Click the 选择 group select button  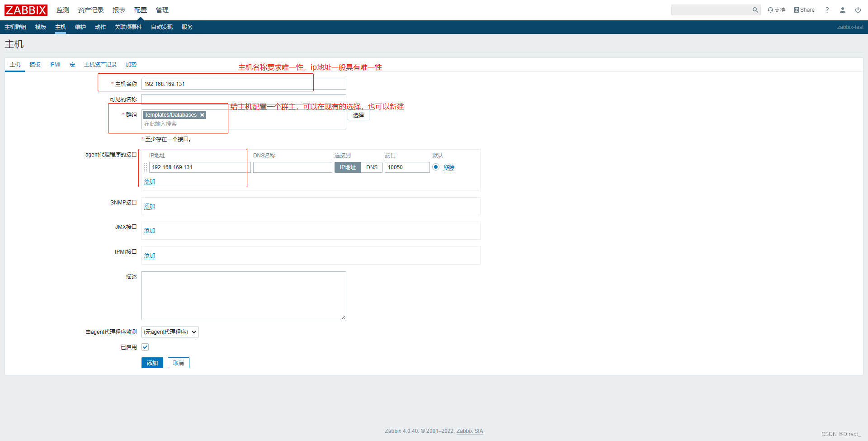359,115
